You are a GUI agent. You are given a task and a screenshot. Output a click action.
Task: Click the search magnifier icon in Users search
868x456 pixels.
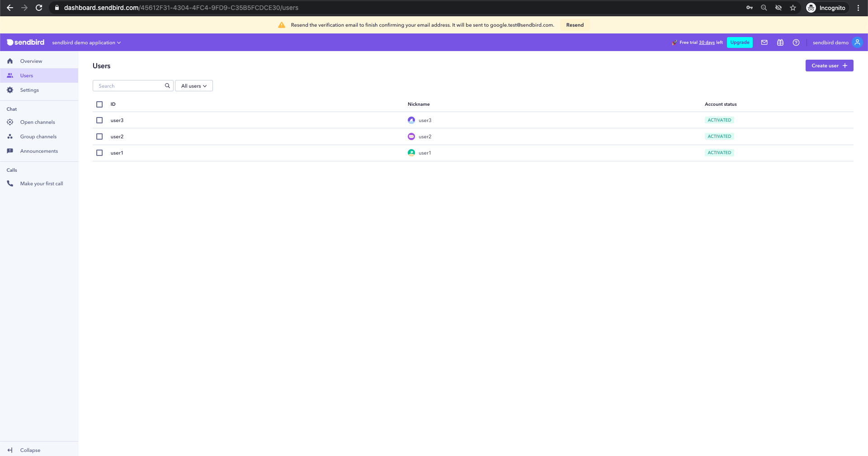click(167, 86)
